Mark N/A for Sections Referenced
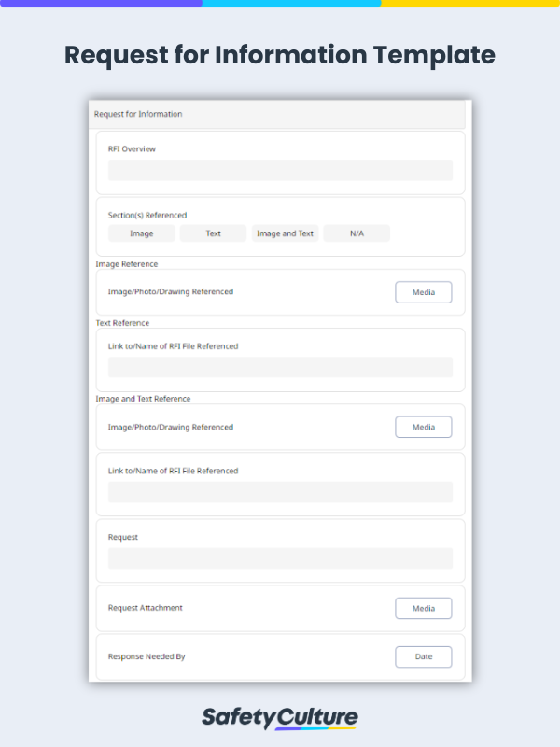Viewport: 560px width, 747px height. [357, 233]
